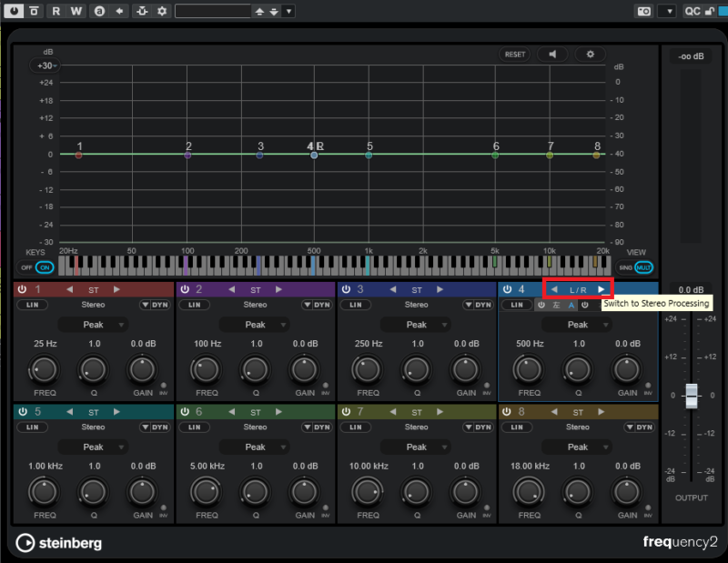Image resolution: width=728 pixels, height=563 pixels.
Task: Click band 1 left arrow for processing mode
Action: (70, 289)
